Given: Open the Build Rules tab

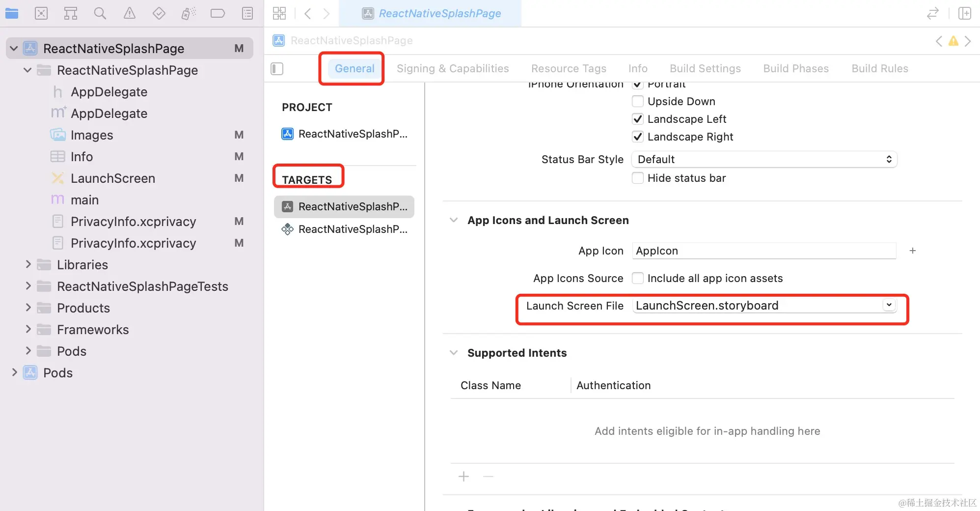Looking at the screenshot, I should point(880,69).
